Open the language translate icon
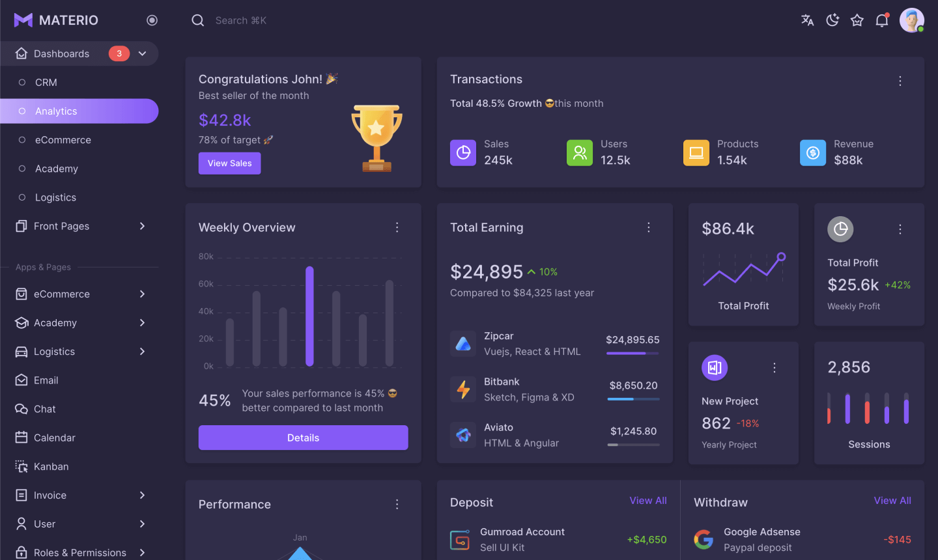 pyautogui.click(x=807, y=20)
